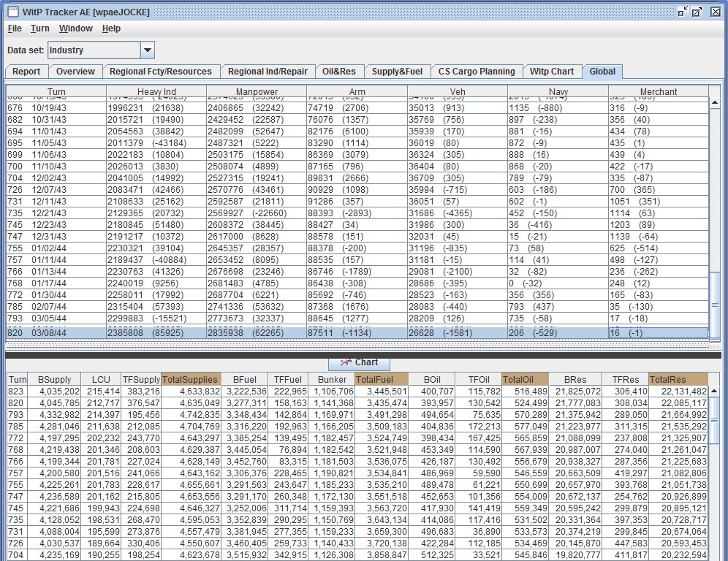Open the Regional Ind/Repair tab
This screenshot has width=728, height=561.
(x=268, y=72)
